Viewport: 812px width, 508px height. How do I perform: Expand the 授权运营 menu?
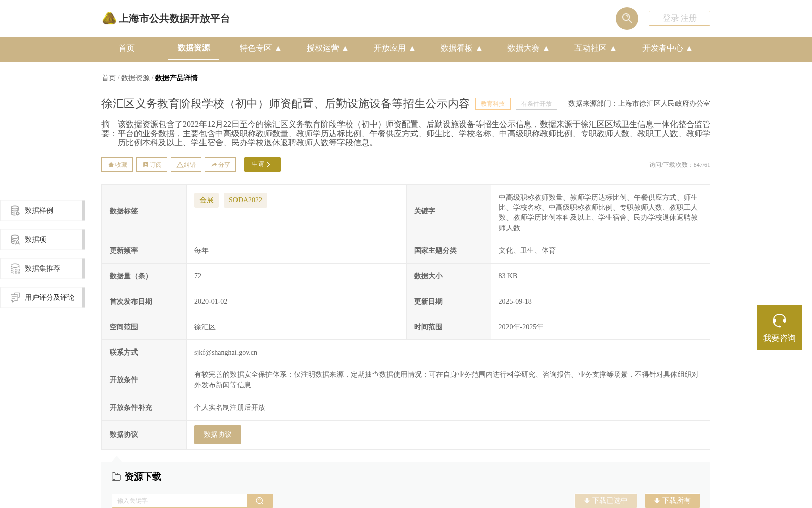point(327,48)
